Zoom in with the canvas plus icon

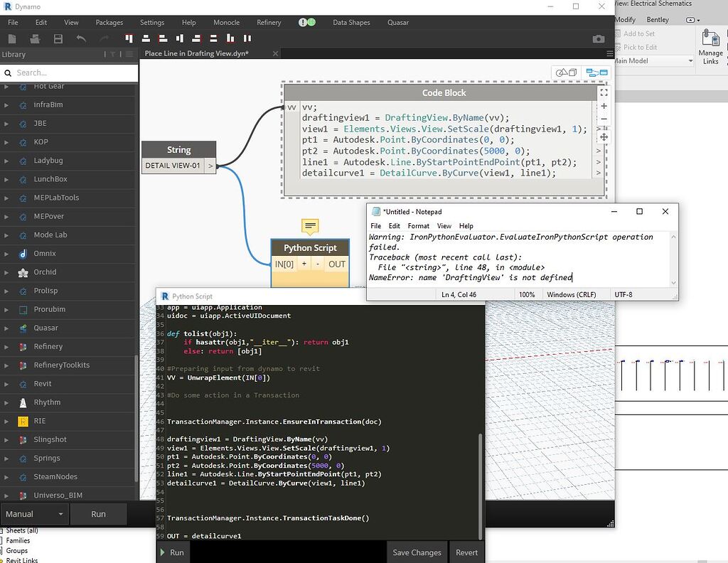(604, 106)
